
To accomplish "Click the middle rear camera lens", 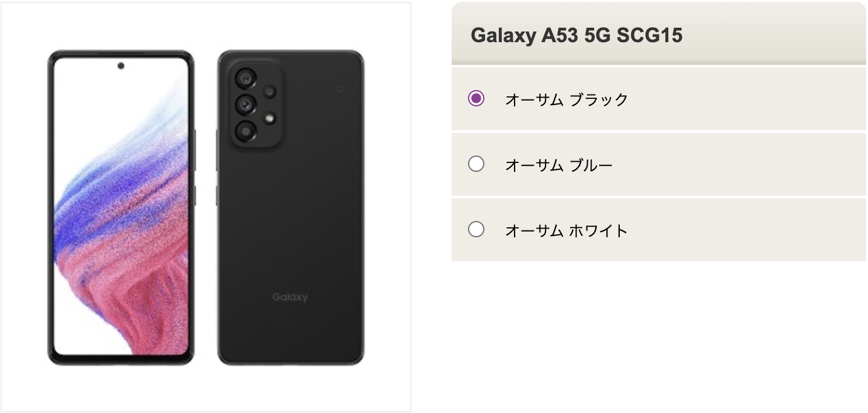I will coord(245,104).
